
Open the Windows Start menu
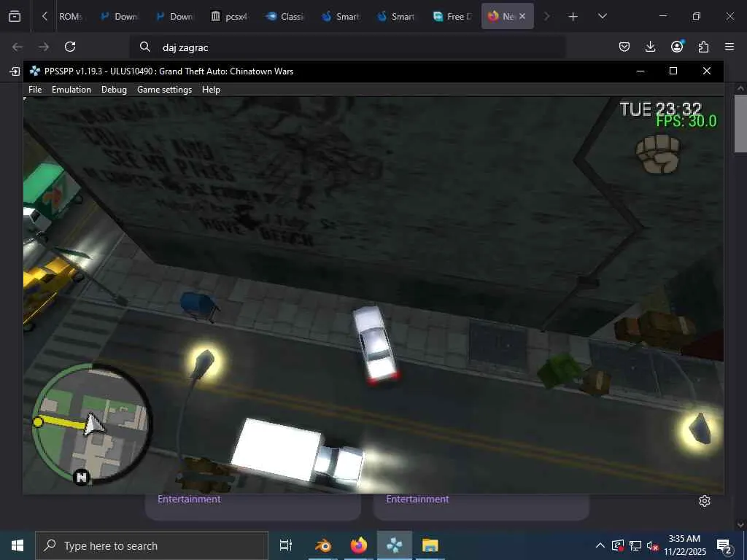[x=18, y=545]
